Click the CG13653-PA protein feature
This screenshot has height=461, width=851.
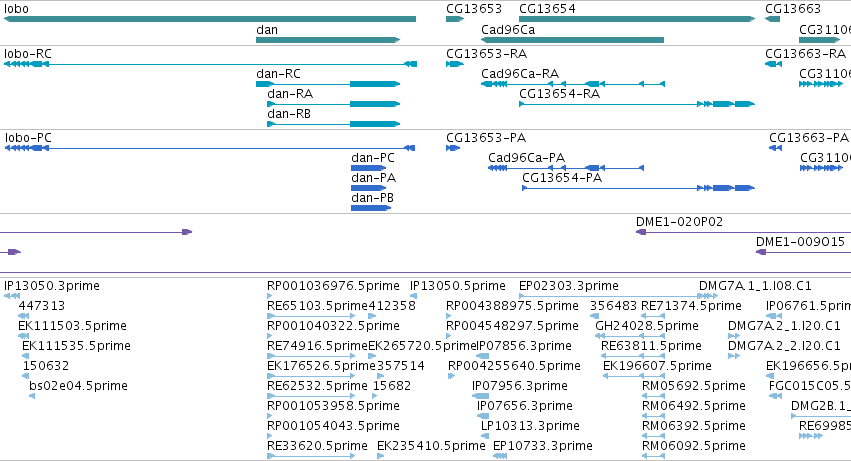point(453,148)
